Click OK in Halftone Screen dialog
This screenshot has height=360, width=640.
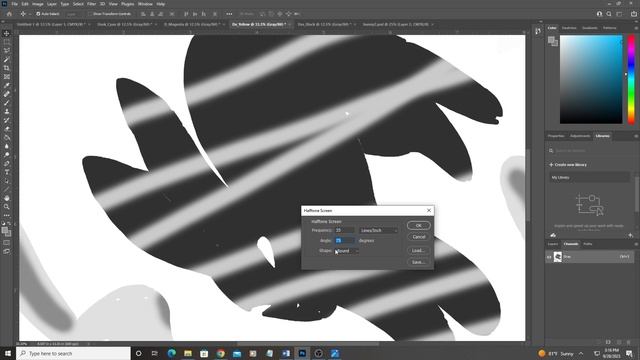point(418,226)
